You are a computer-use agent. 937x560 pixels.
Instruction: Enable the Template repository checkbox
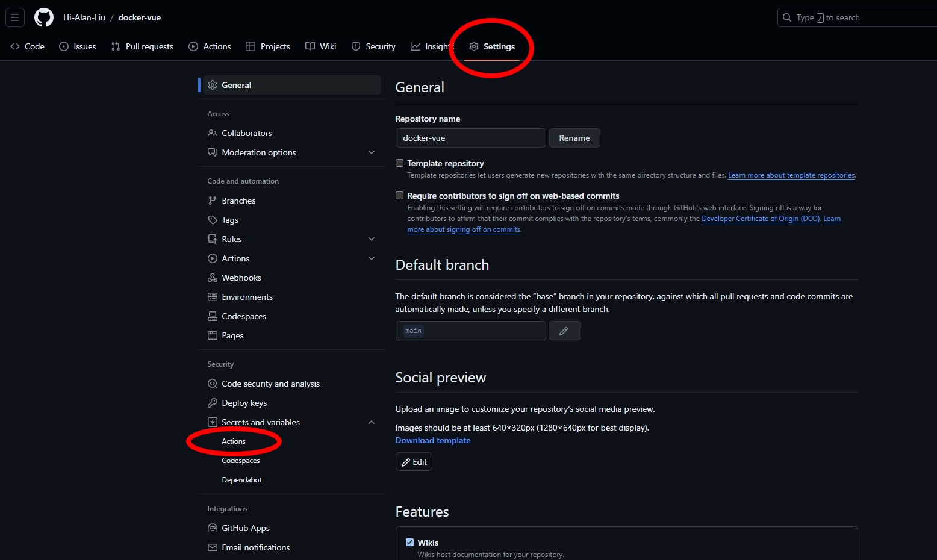399,163
